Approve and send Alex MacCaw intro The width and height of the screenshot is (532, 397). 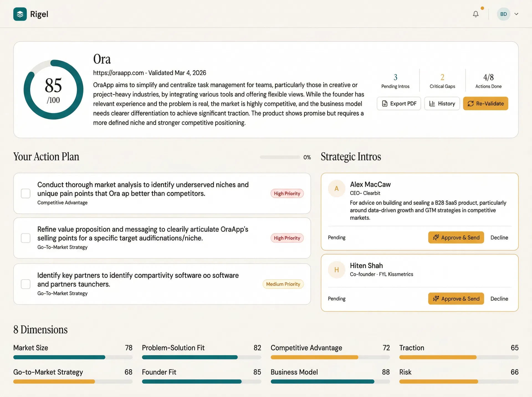click(456, 238)
